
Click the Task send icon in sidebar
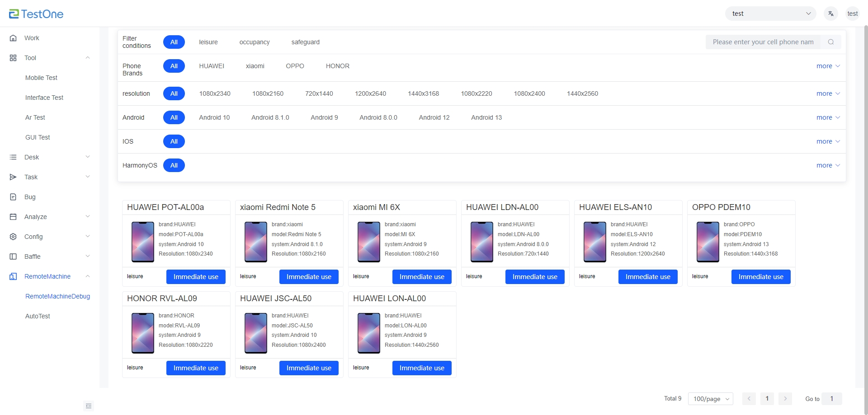[x=13, y=177]
